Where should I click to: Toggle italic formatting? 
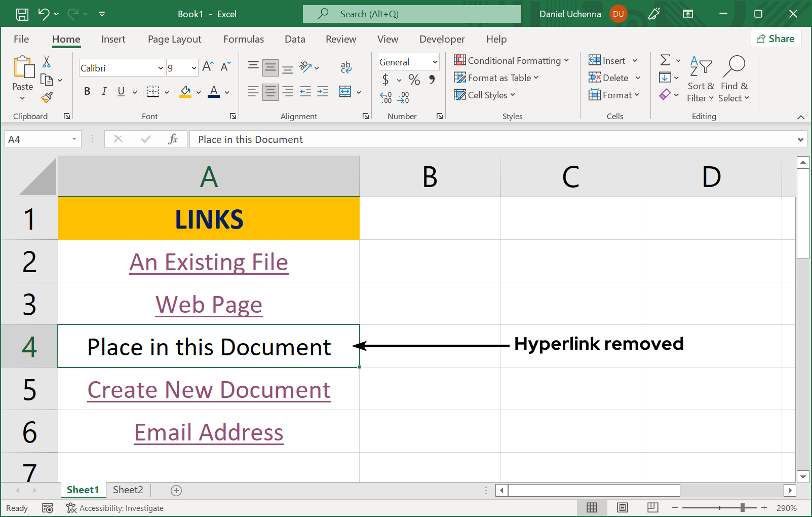tap(104, 92)
